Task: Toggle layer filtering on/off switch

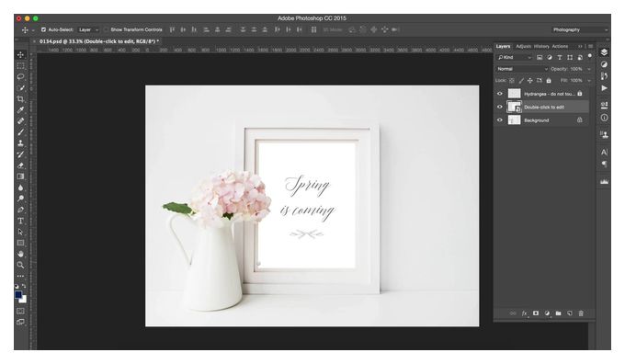Action: point(590,57)
